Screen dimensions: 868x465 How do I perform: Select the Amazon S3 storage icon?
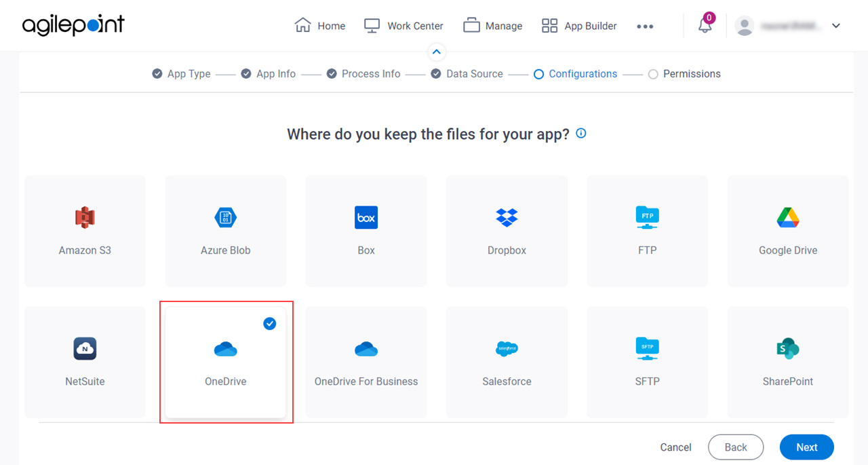click(85, 218)
